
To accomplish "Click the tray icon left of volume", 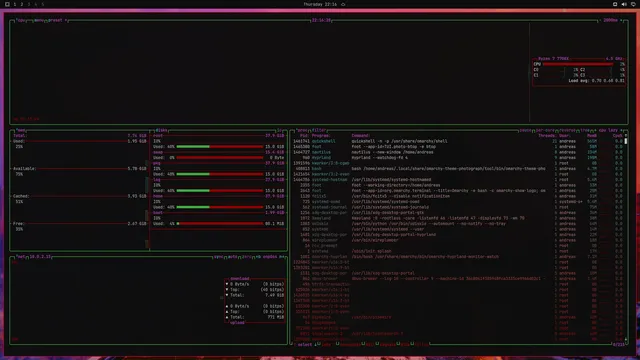I will tap(615, 4).
